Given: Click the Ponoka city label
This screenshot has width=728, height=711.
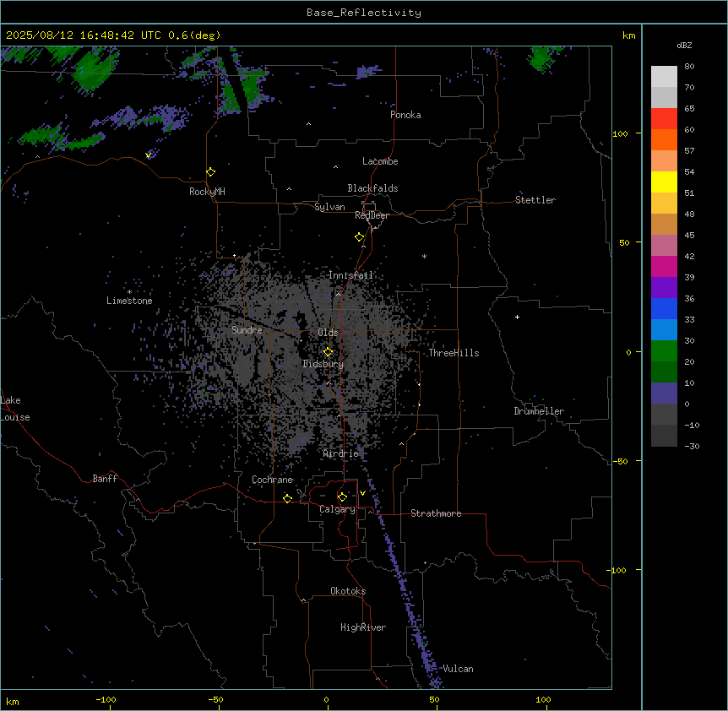Looking at the screenshot, I should (x=405, y=115).
